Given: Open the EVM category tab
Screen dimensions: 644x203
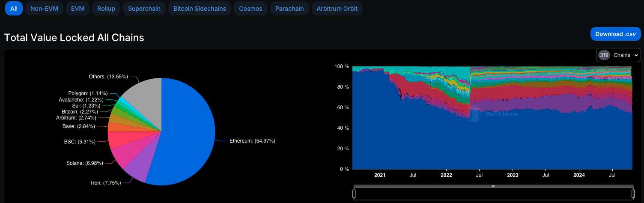Looking at the screenshot, I should [x=78, y=9].
